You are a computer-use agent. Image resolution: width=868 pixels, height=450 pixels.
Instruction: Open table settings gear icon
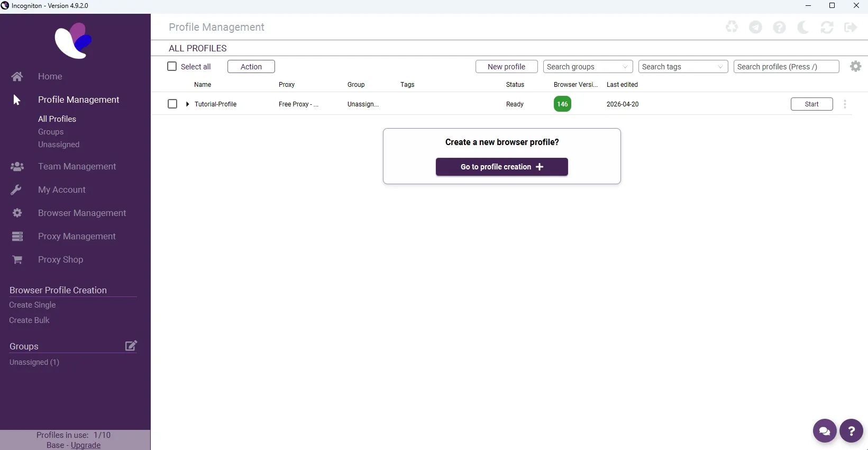coord(855,66)
